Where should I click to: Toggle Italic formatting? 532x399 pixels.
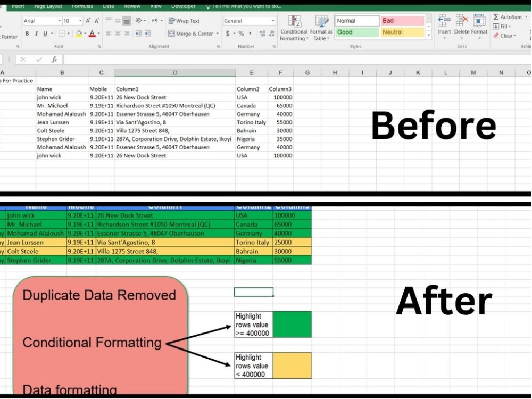[x=36, y=34]
